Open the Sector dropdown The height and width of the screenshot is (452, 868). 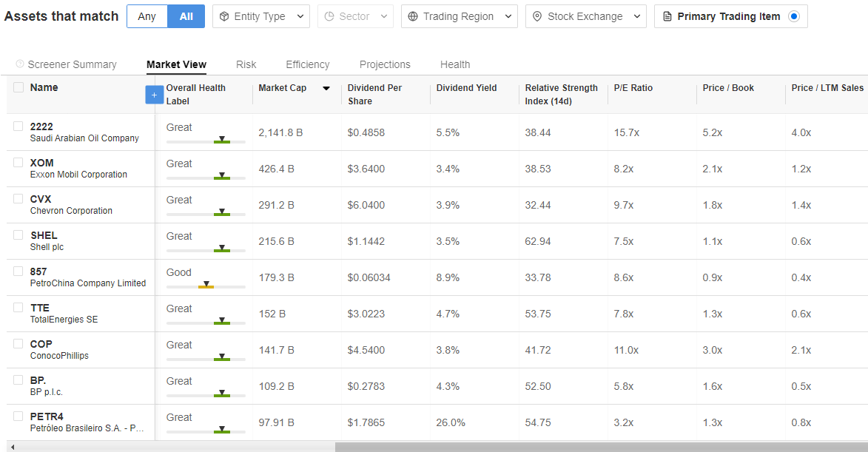click(x=355, y=16)
